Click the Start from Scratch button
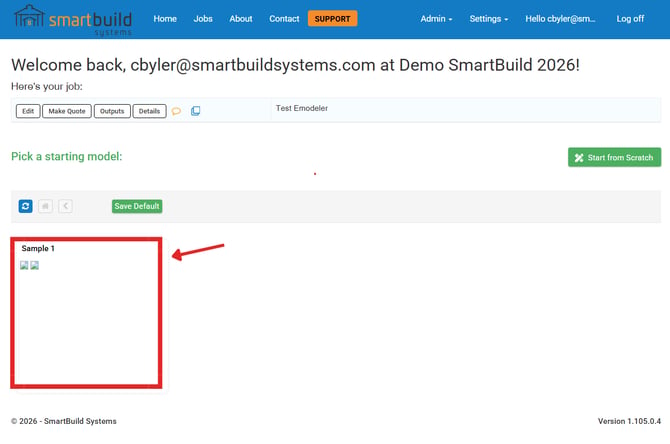The image size is (670, 444). [x=614, y=157]
